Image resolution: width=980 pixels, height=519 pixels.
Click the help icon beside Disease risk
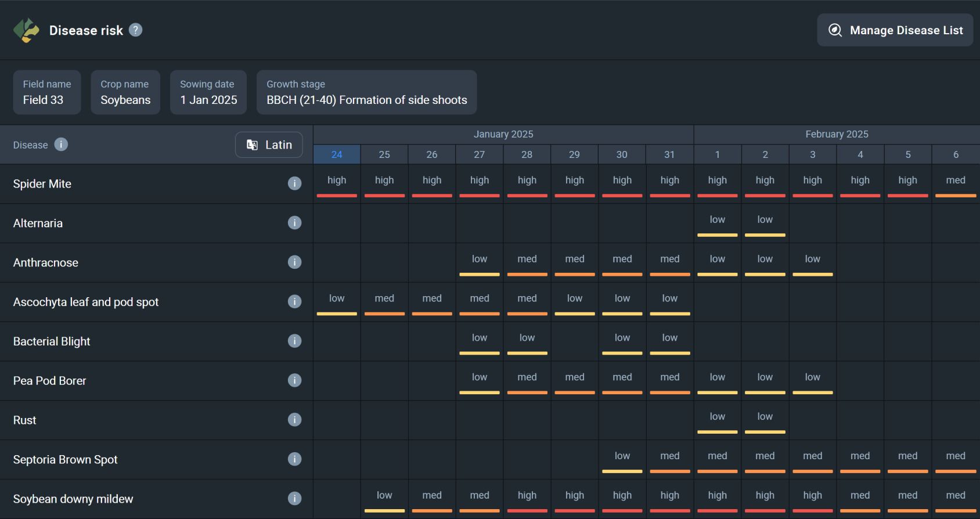click(x=135, y=30)
